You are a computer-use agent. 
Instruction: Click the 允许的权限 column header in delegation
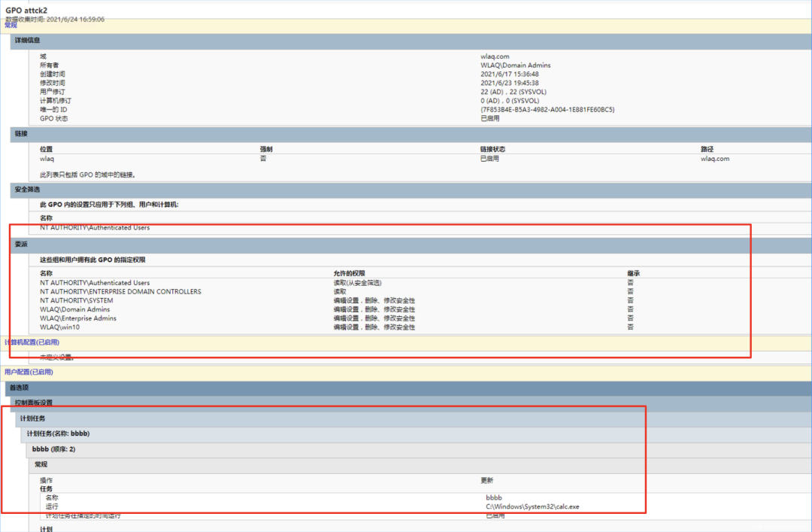[349, 273]
